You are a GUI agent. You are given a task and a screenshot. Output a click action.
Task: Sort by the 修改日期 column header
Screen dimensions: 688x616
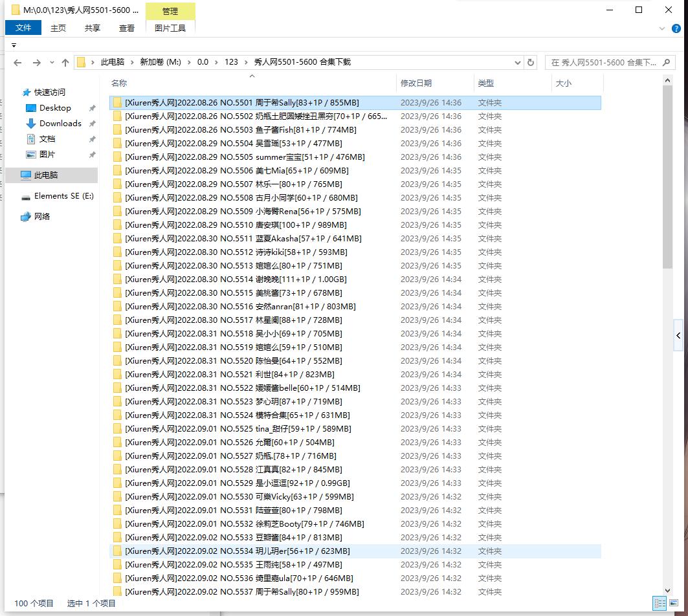[x=416, y=83]
